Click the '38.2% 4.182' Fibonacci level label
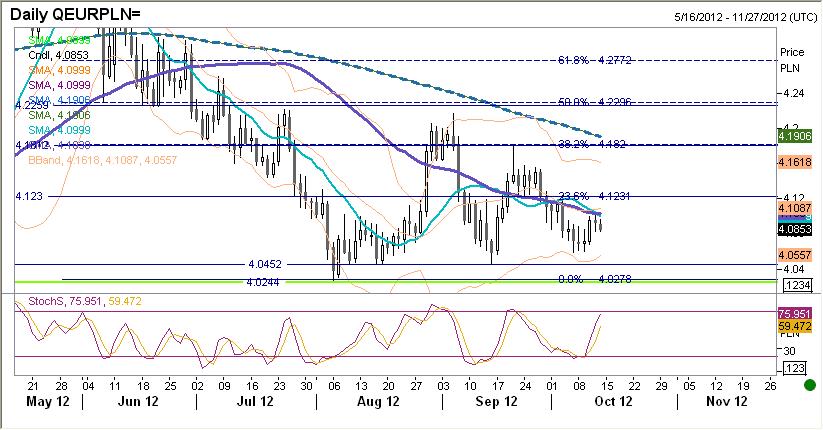Viewport: 823px width, 430px height. click(592, 144)
